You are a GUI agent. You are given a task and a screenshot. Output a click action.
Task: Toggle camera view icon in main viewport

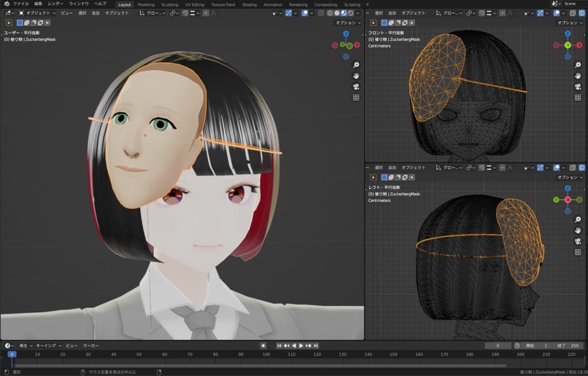tap(356, 87)
